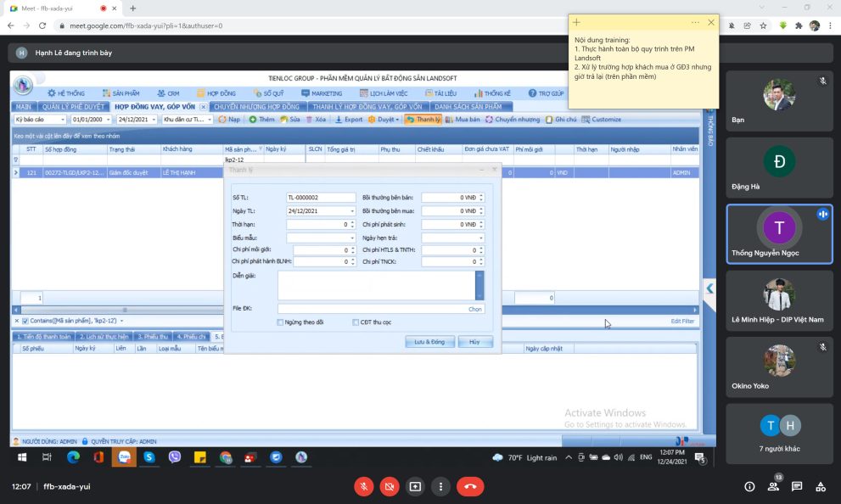Viewport: 841px width, 504px height.
Task: Open the 01/01/2000 start date dropdown
Action: click(x=108, y=120)
